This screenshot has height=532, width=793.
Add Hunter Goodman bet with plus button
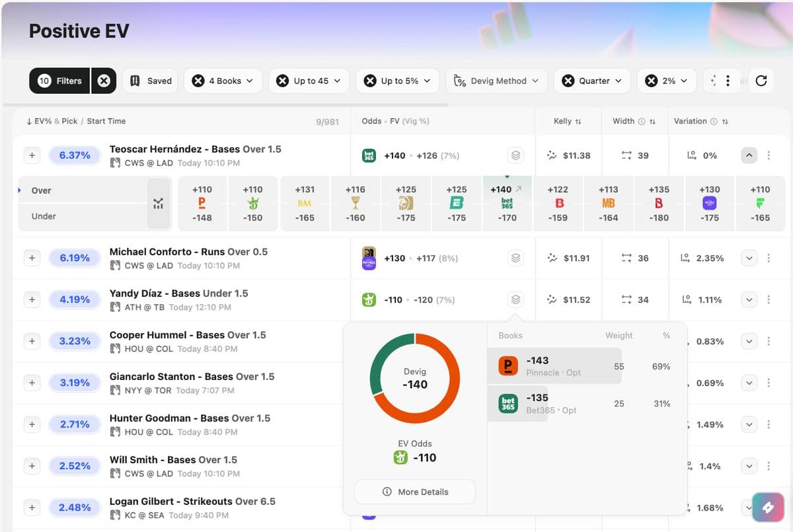click(32, 424)
